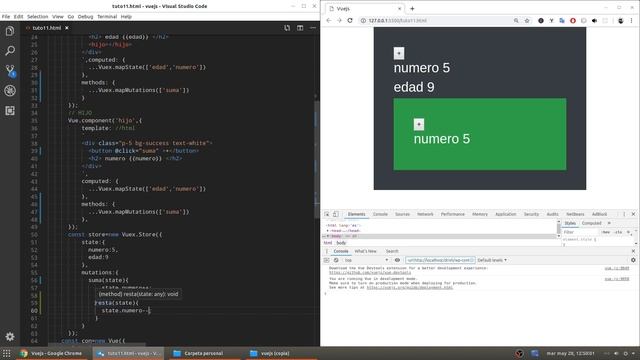
Task: Open the View menu
Action: coord(58,17)
